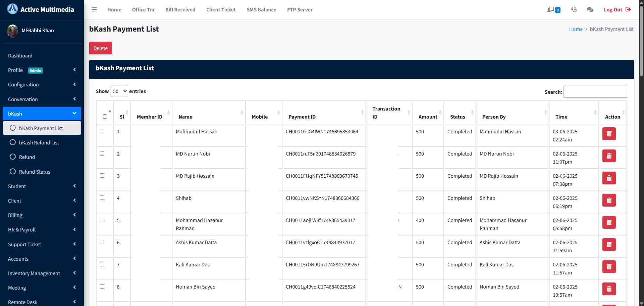This screenshot has width=644, height=306.
Task: Check the checkbox for row 8 Noman Bin Sayed
Action: click(102, 287)
